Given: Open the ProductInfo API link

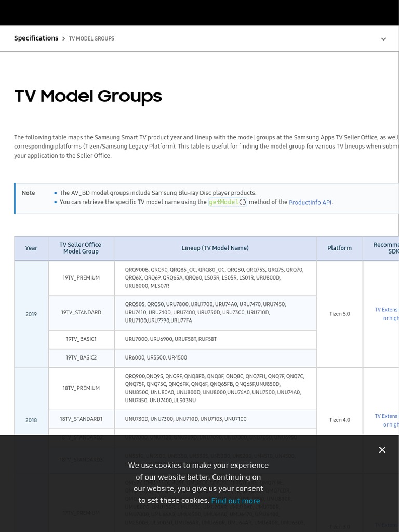Looking at the screenshot, I should pos(310,202).
